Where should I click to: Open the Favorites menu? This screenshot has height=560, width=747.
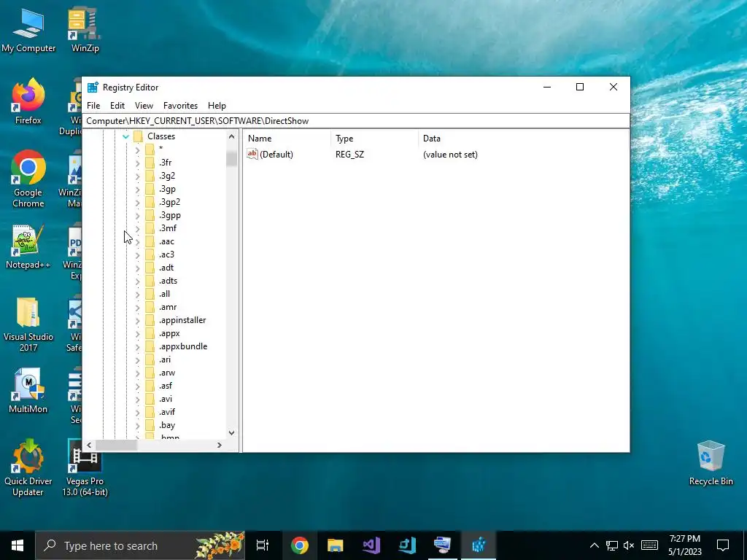[180, 106]
